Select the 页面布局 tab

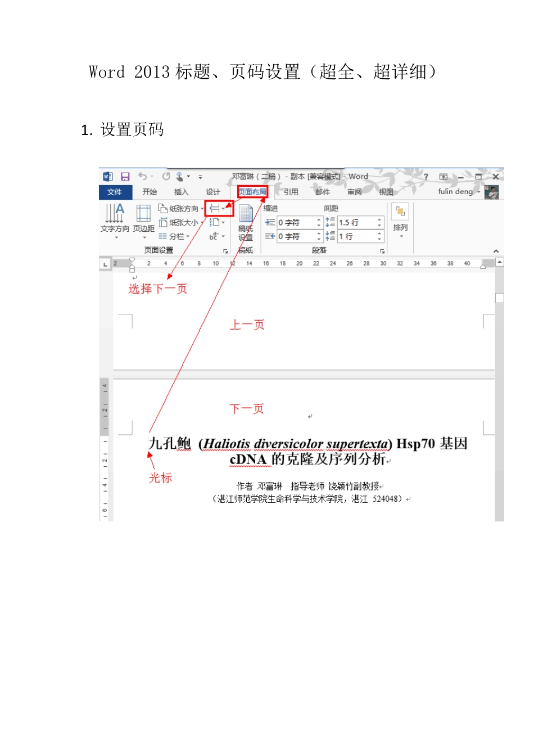point(252,192)
